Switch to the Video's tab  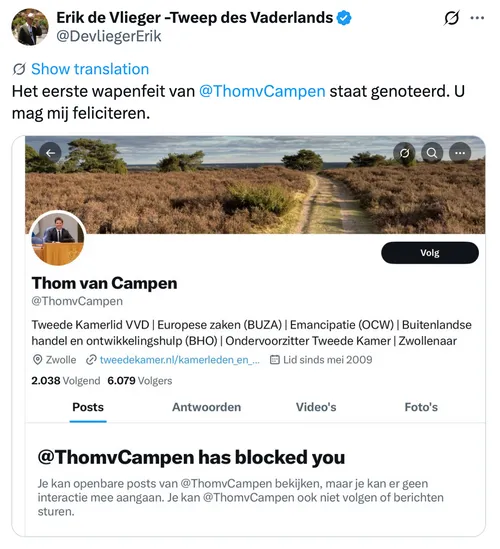pos(316,407)
